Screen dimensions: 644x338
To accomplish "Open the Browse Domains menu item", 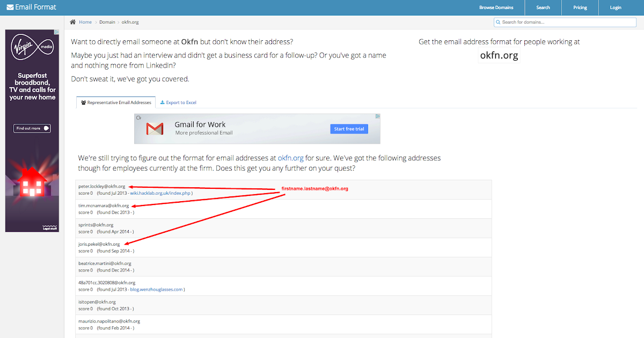I will click(496, 8).
